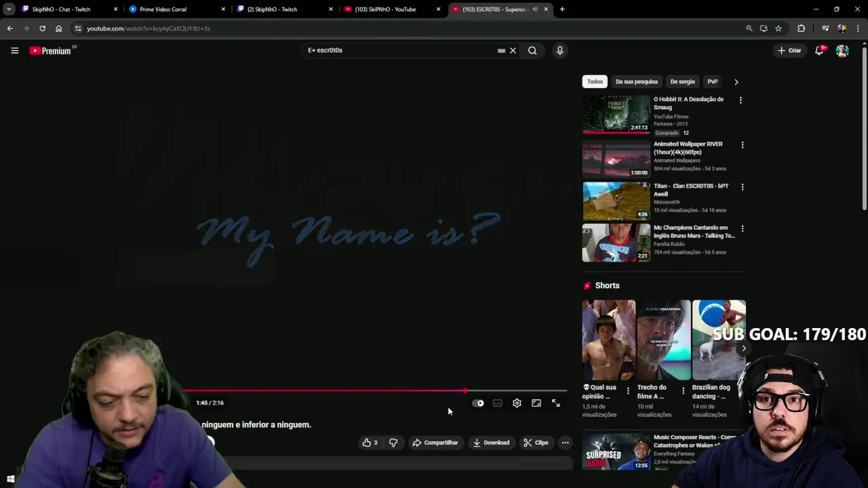Image resolution: width=868 pixels, height=488 pixels.
Task: Show more filter chips with right arrow
Action: (x=736, y=82)
